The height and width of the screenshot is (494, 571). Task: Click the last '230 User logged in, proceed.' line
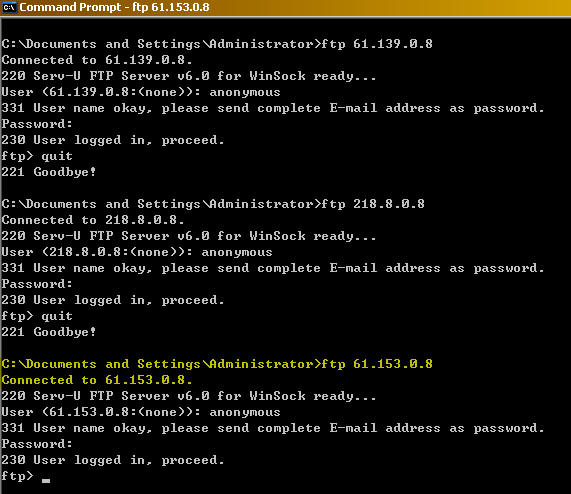pyautogui.click(x=113, y=461)
